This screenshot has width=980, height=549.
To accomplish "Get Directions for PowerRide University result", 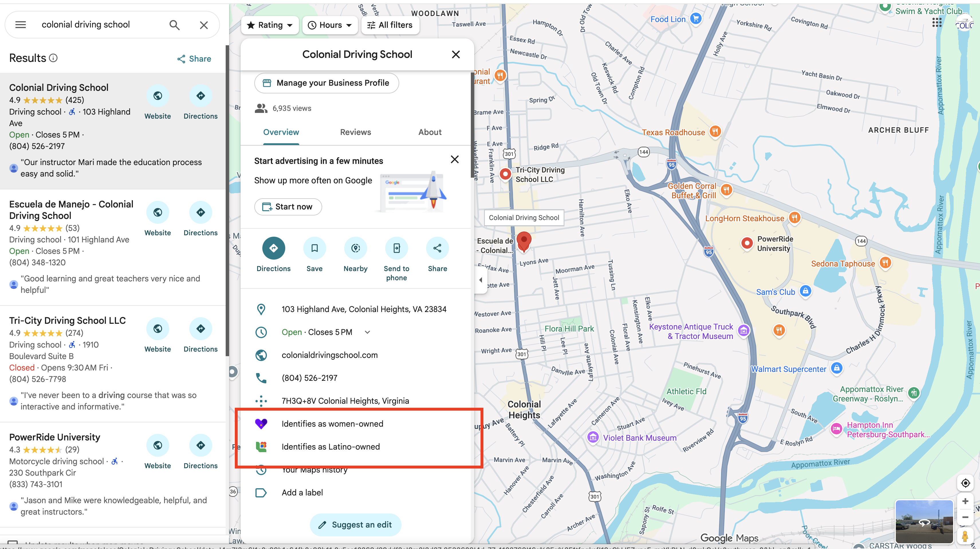I will pos(200,452).
